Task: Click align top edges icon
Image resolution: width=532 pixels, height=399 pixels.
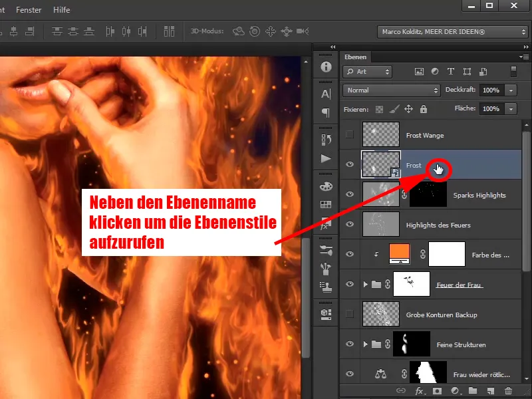Action: 57,31
